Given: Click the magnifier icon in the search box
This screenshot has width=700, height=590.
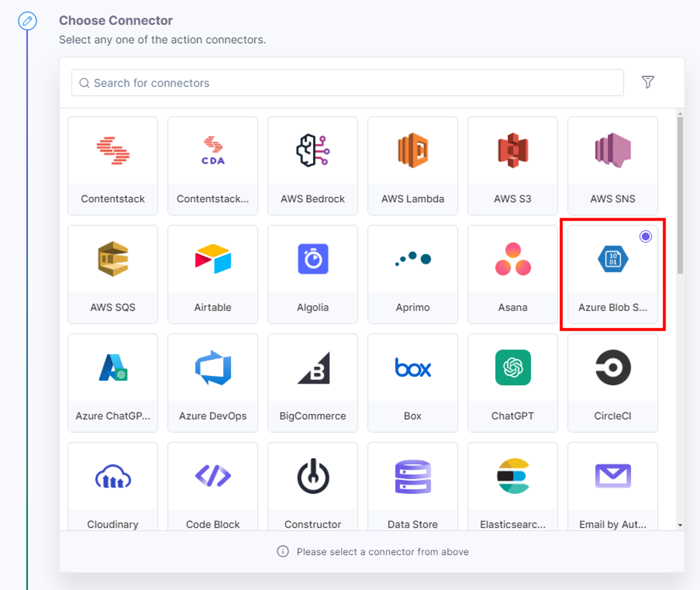Looking at the screenshot, I should (84, 83).
